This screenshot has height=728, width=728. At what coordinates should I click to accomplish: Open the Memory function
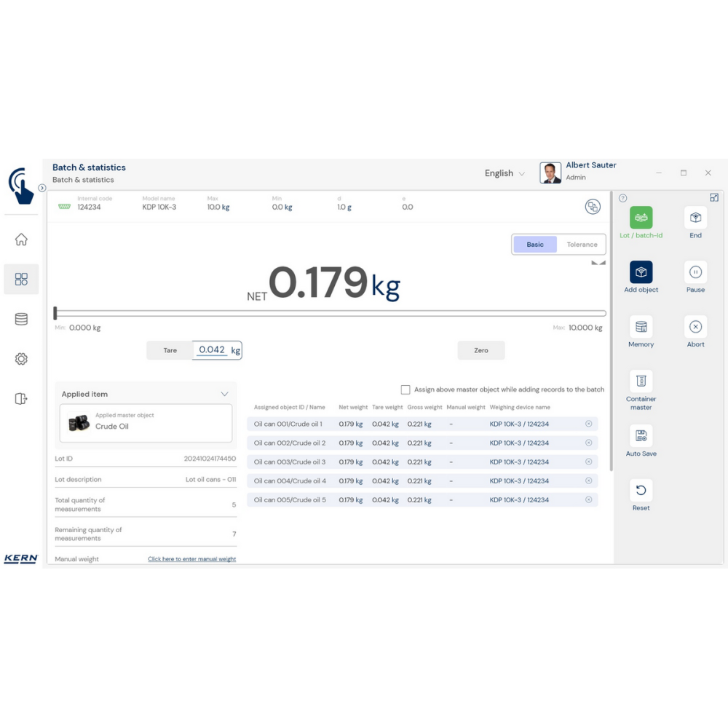[x=641, y=327]
